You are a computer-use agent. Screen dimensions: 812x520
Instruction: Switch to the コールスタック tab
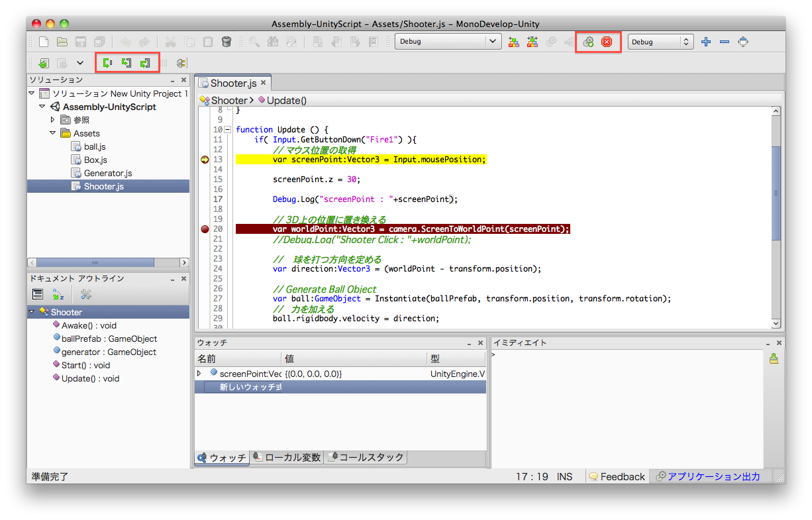click(365, 457)
